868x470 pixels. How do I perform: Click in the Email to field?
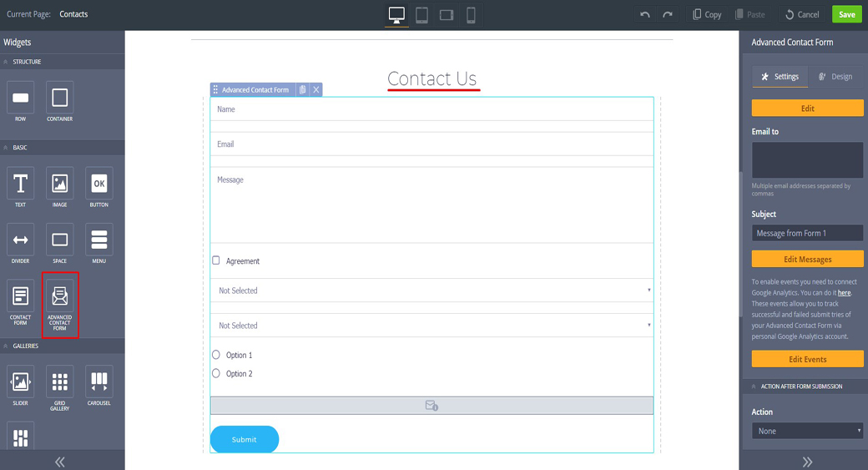[807, 159]
